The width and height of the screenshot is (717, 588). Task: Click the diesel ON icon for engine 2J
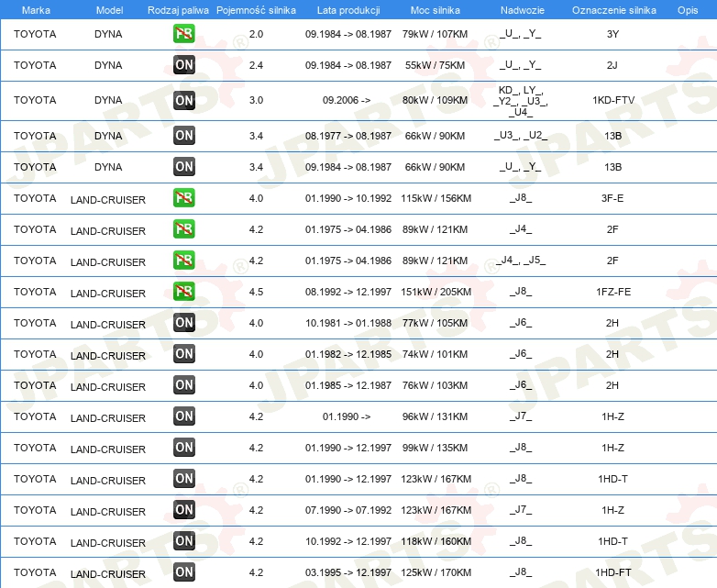click(183, 65)
